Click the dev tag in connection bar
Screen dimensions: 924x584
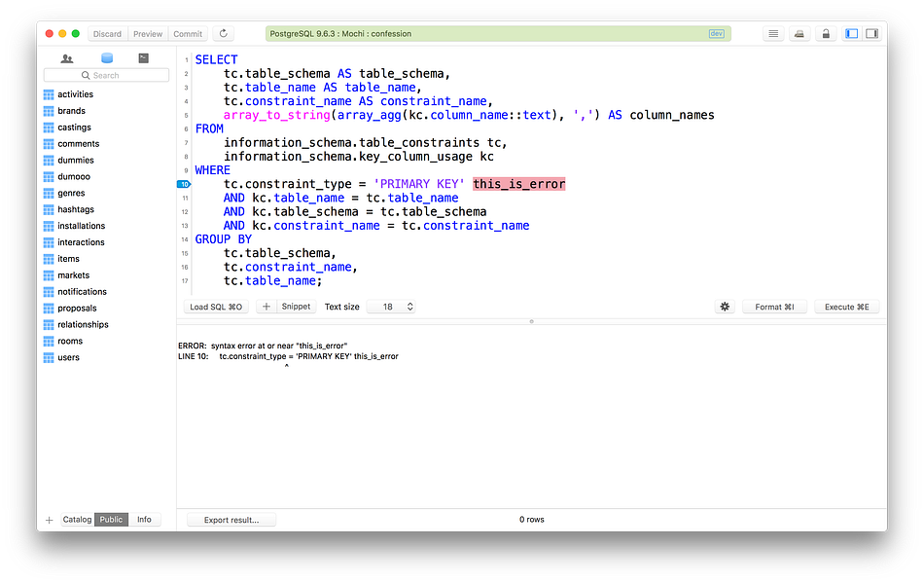coord(716,34)
